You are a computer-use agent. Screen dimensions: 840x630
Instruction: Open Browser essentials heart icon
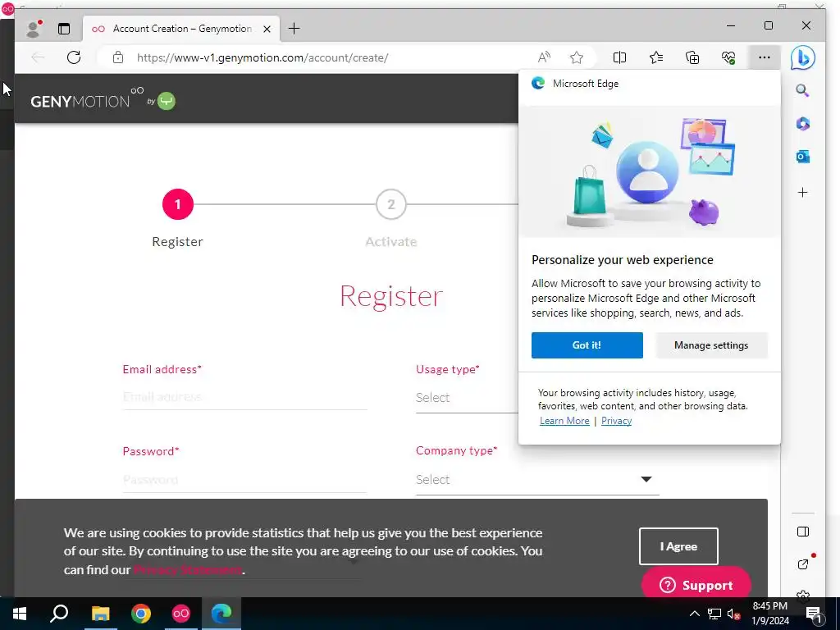pos(728,57)
